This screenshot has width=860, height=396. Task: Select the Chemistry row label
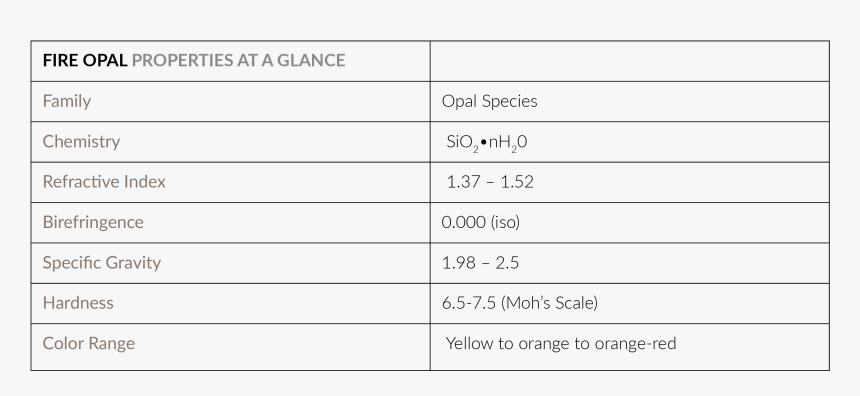pyautogui.click(x=81, y=142)
